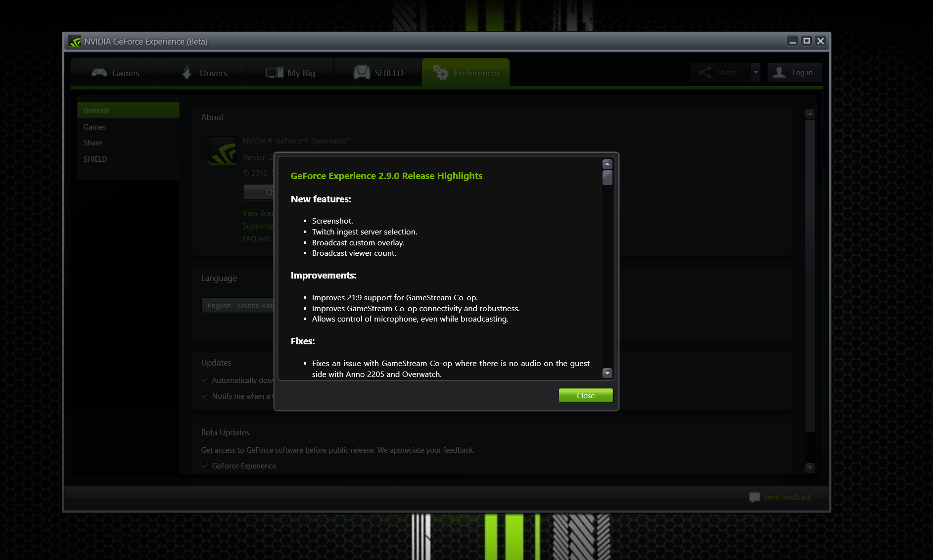
Task: Click the dialog scrollbar up arrow
Action: 607,164
